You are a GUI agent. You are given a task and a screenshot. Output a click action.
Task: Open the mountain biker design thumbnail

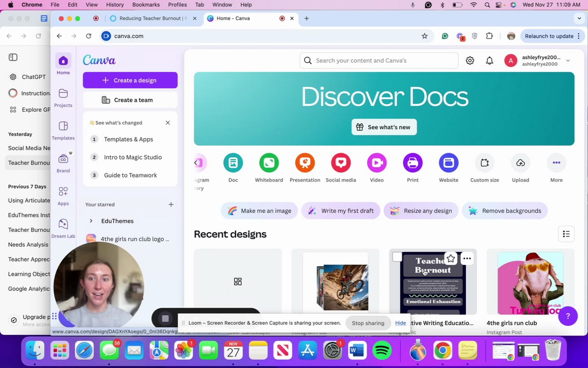click(335, 282)
